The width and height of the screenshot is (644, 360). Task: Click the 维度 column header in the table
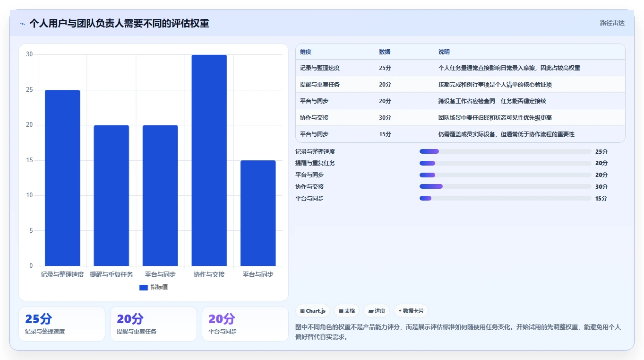tap(306, 52)
